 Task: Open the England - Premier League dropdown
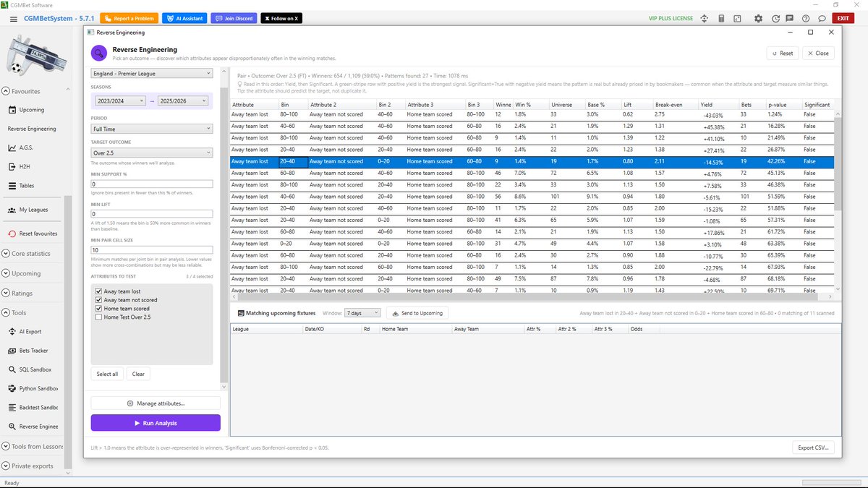[152, 73]
